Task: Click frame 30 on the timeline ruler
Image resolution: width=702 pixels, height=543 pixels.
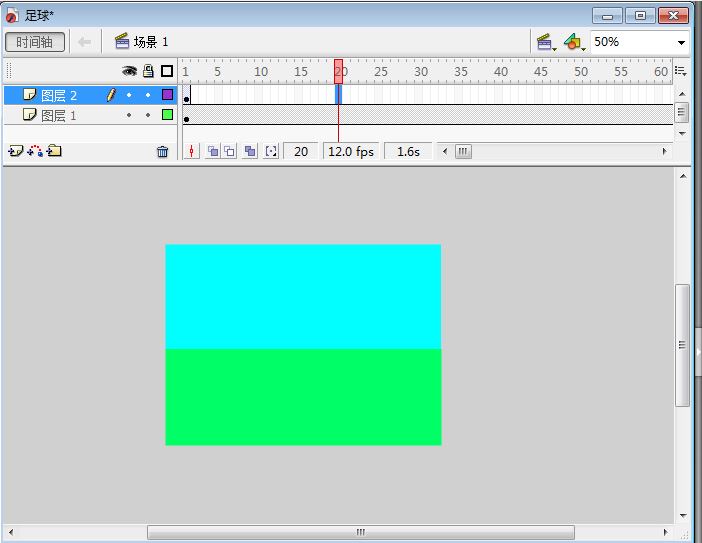Action: tap(420, 72)
